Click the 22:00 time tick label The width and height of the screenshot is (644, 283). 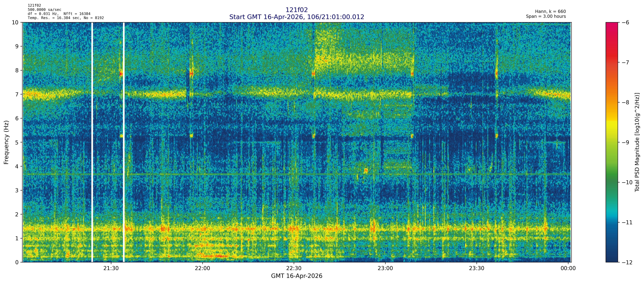point(202,269)
